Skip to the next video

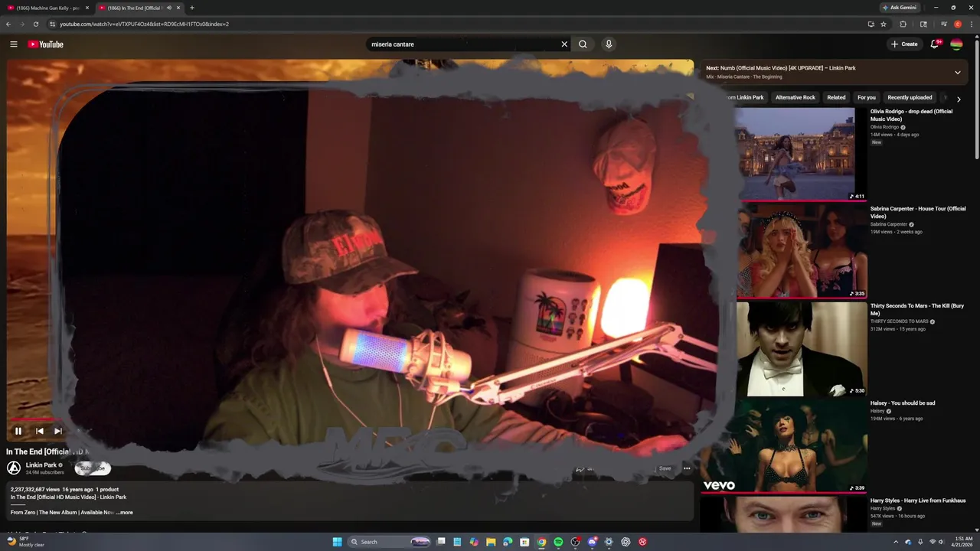point(57,431)
